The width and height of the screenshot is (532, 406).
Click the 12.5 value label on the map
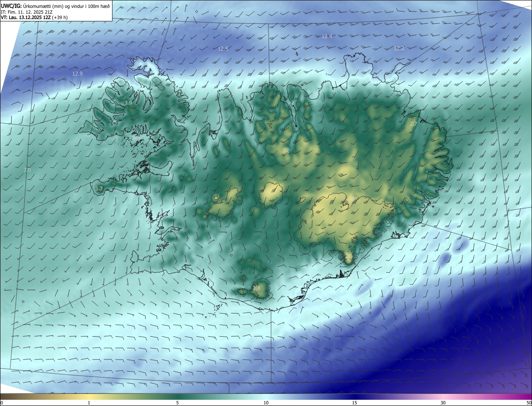(x=223, y=49)
